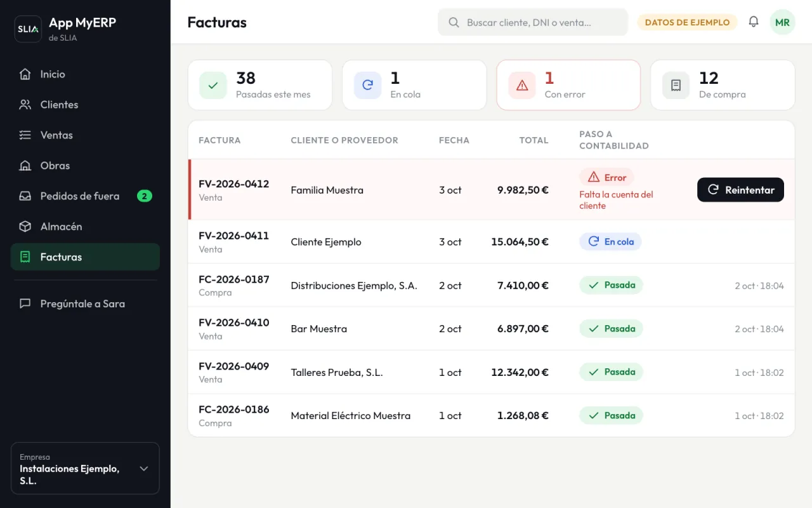
Task: Click the DATOS DE EJEMPLO badge
Action: 687,22
